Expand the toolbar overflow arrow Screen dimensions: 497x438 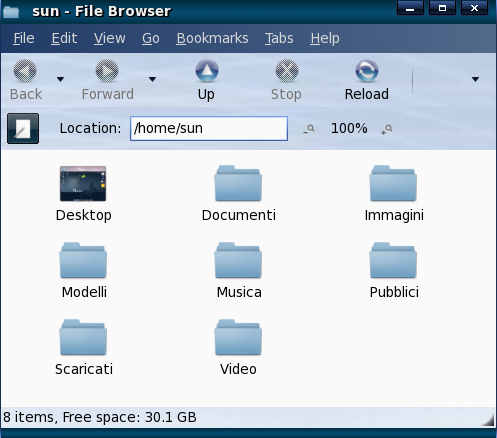pos(475,79)
